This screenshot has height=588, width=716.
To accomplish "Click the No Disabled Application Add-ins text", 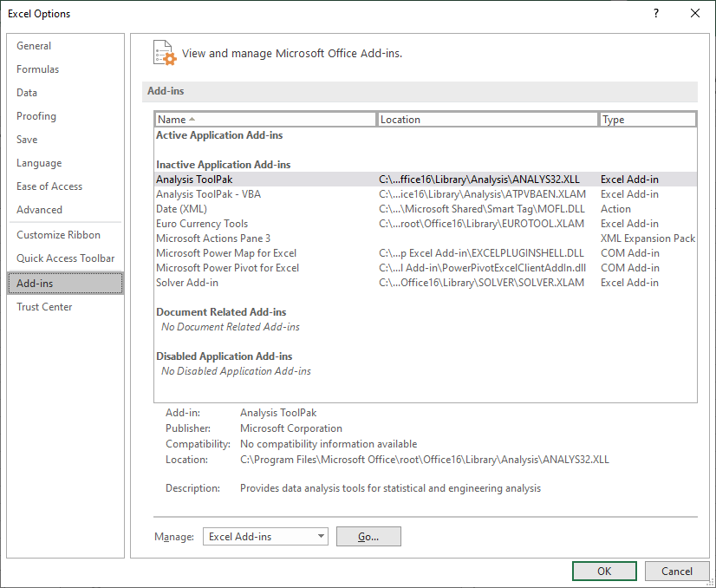I will (236, 371).
